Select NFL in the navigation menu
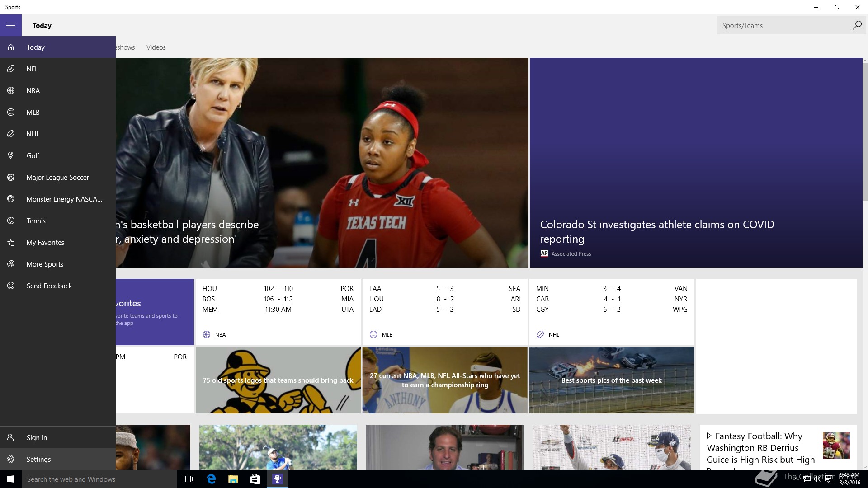Screen dimensions: 868x488 tap(58, 69)
